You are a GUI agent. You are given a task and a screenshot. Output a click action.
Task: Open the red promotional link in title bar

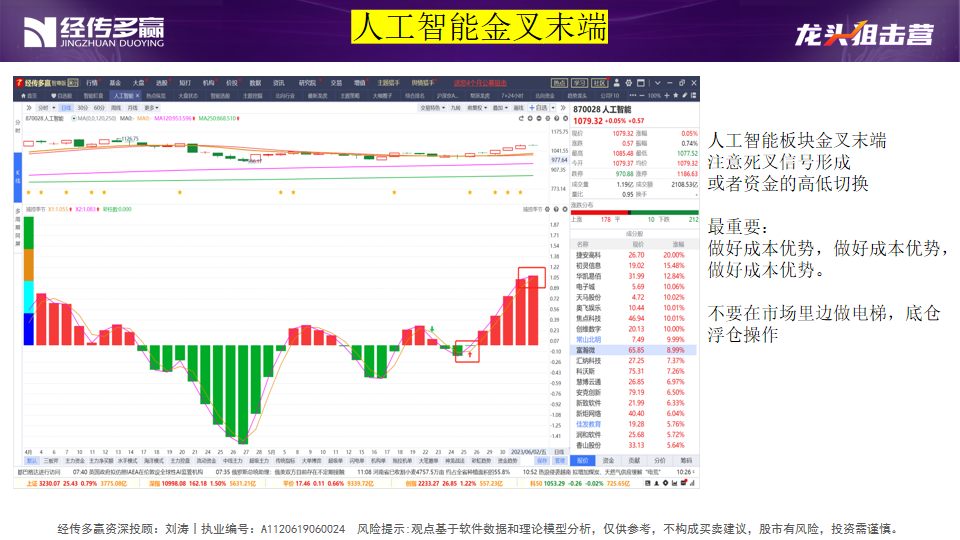(x=480, y=83)
